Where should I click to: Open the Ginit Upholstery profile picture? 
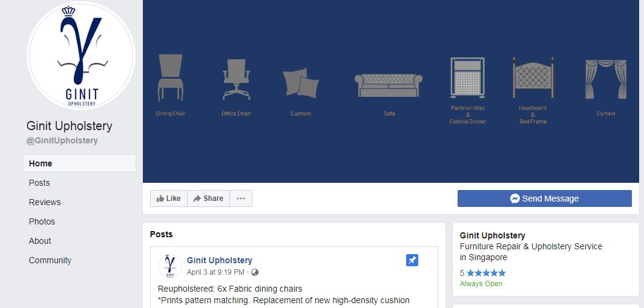(81, 56)
